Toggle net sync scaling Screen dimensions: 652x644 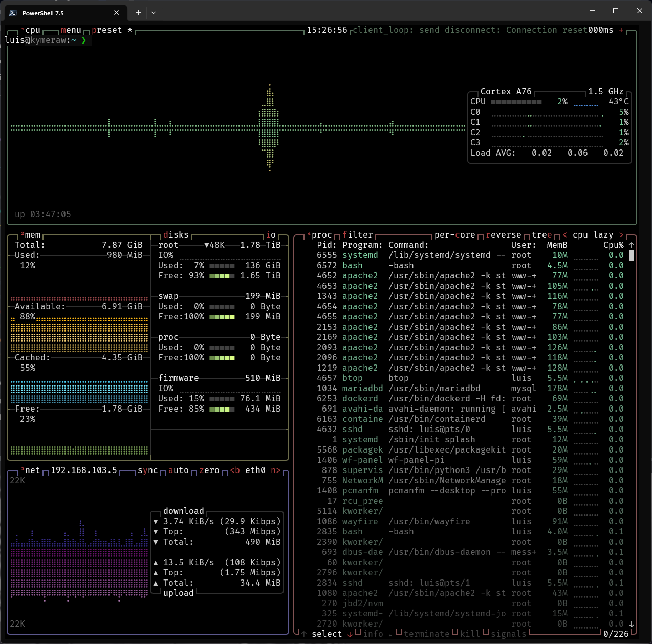[148, 470]
